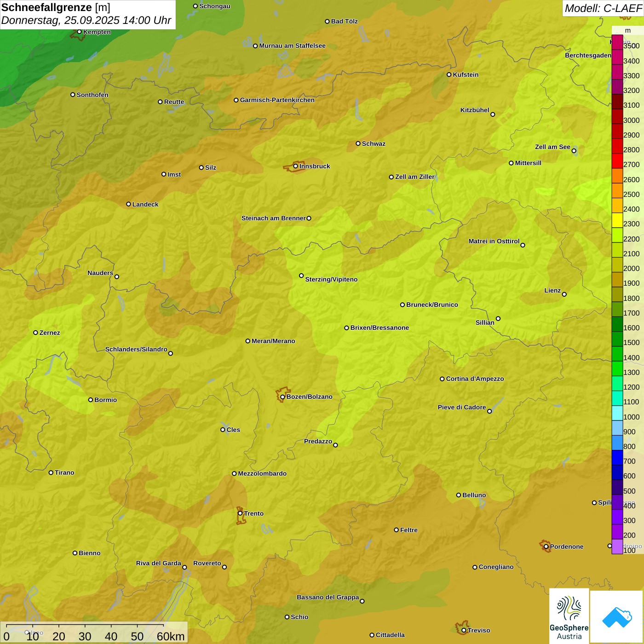Select the 'Schneefallgrenze [m]' map title
This screenshot has height=644, width=644.
pyautogui.click(x=56, y=8)
